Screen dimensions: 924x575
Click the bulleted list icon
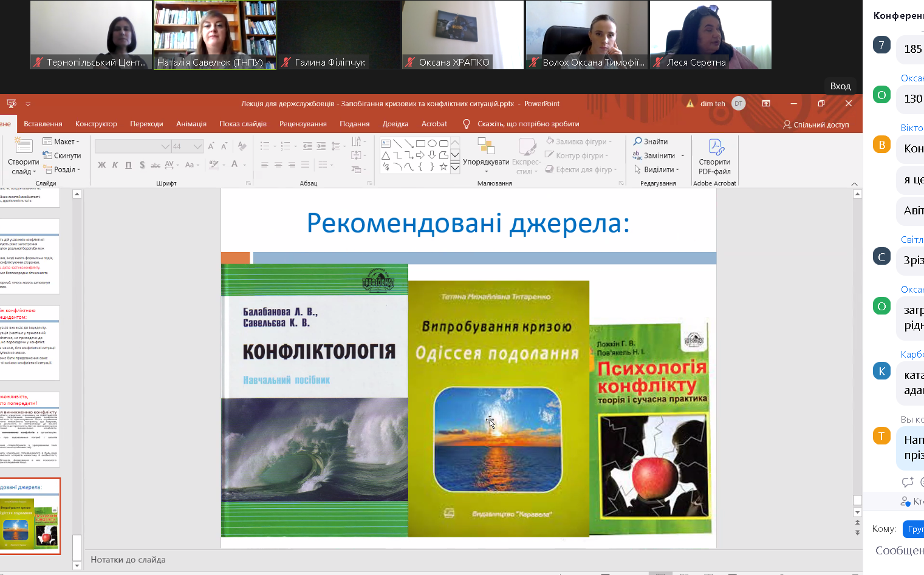(265, 146)
